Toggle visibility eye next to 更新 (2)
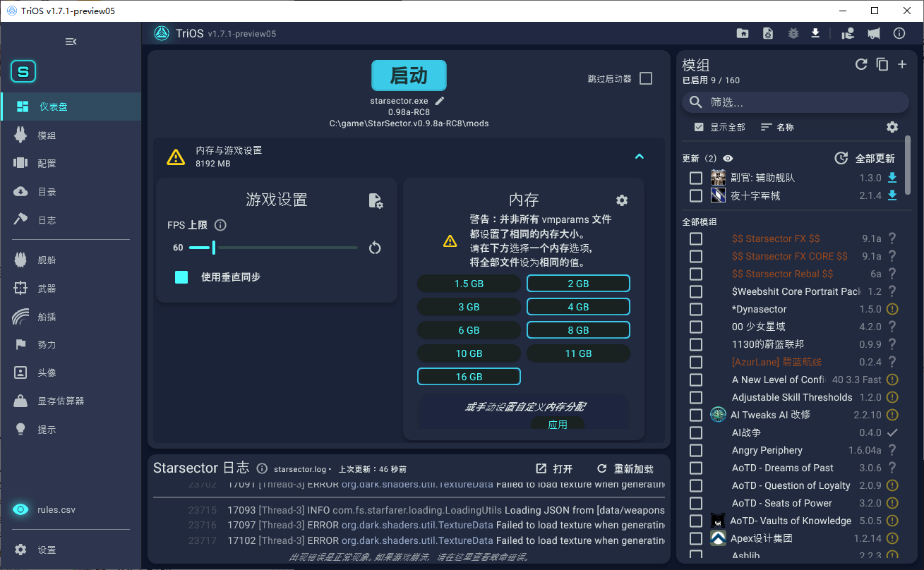Image resolution: width=924 pixels, height=570 pixels. (728, 159)
